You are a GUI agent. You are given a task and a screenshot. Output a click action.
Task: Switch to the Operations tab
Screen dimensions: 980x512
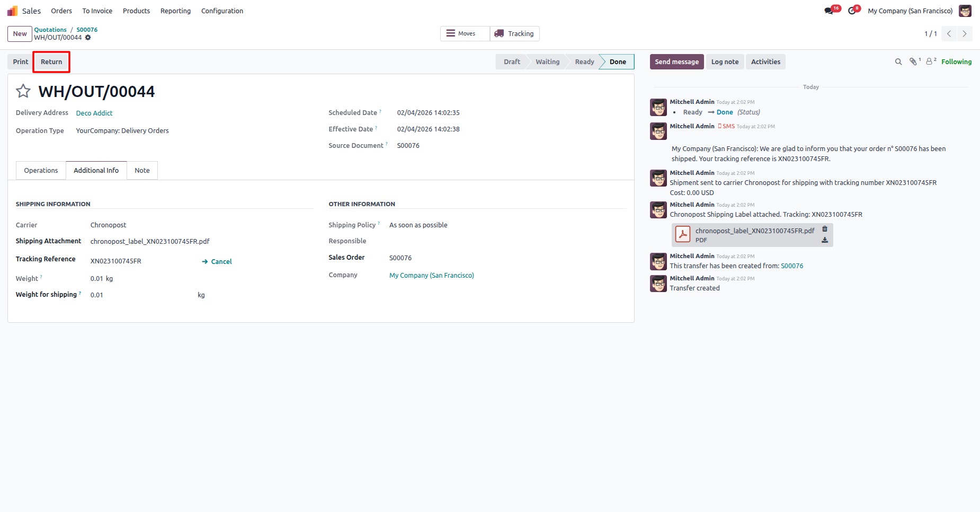[41, 171]
